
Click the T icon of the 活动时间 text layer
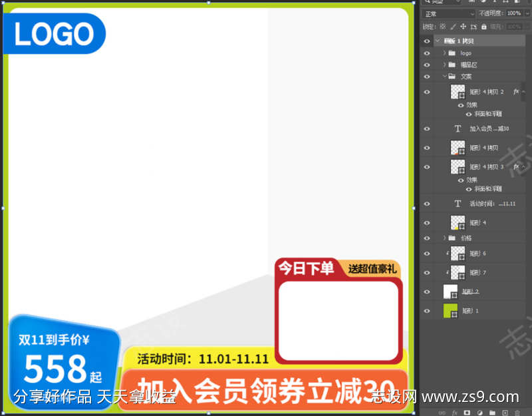(457, 204)
